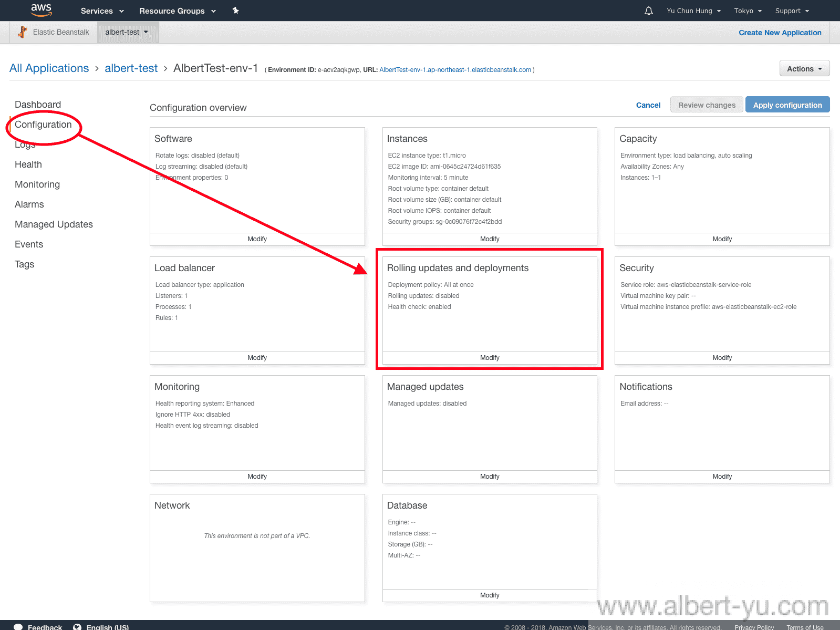Modify the Software configuration card
The image size is (840, 630).
[257, 239]
